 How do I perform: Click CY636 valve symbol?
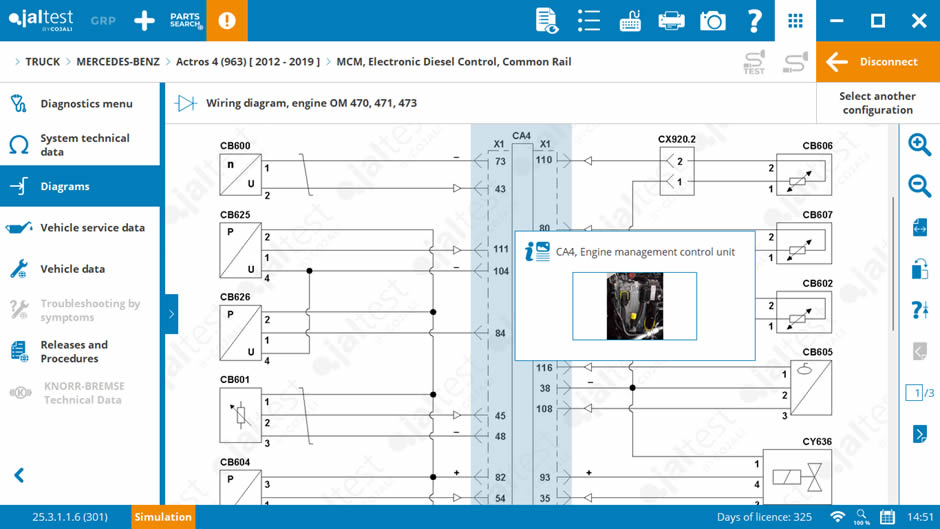pos(797,477)
